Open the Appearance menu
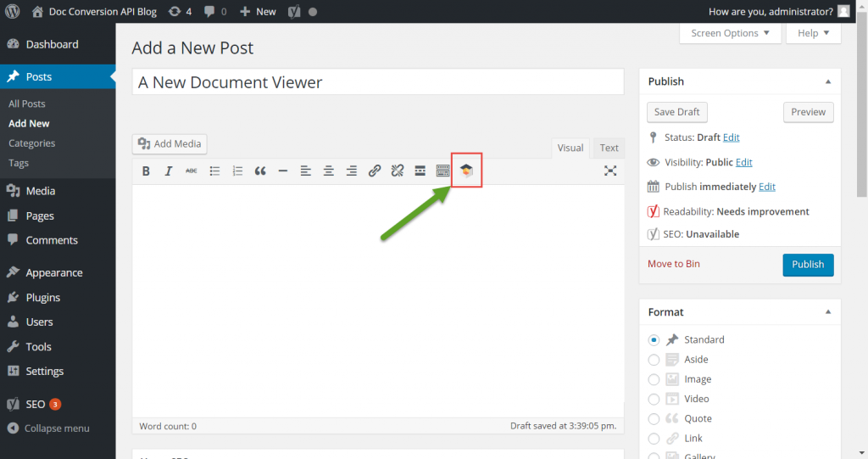The image size is (868, 459). [58, 272]
